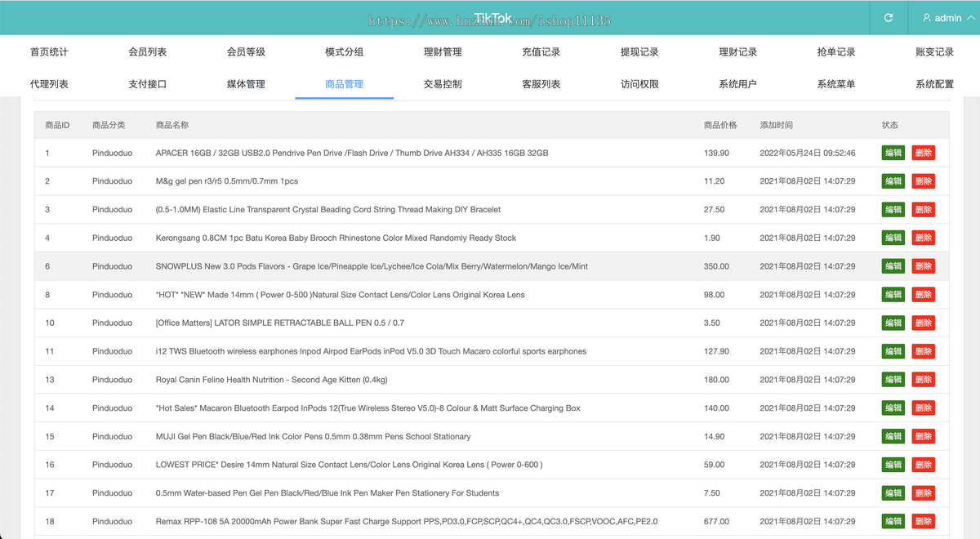Viewport: 980px width, 539px height.
Task: Open 媒体管理 from navigation
Action: click(x=246, y=83)
